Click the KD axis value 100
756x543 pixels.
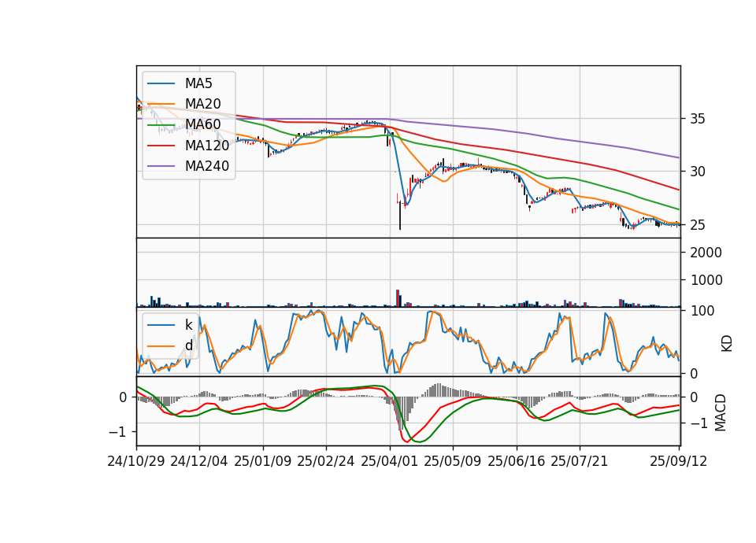point(702,311)
